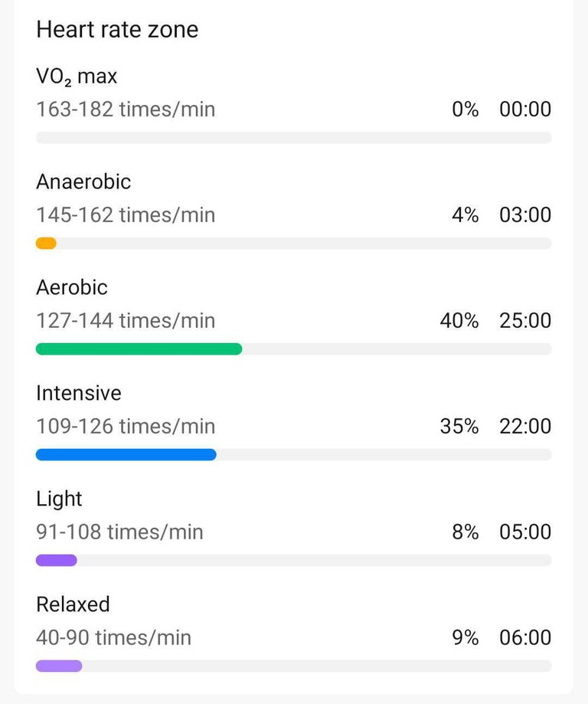Select the Anaerobic zone label
The width and height of the screenshot is (588, 704).
coord(83,182)
